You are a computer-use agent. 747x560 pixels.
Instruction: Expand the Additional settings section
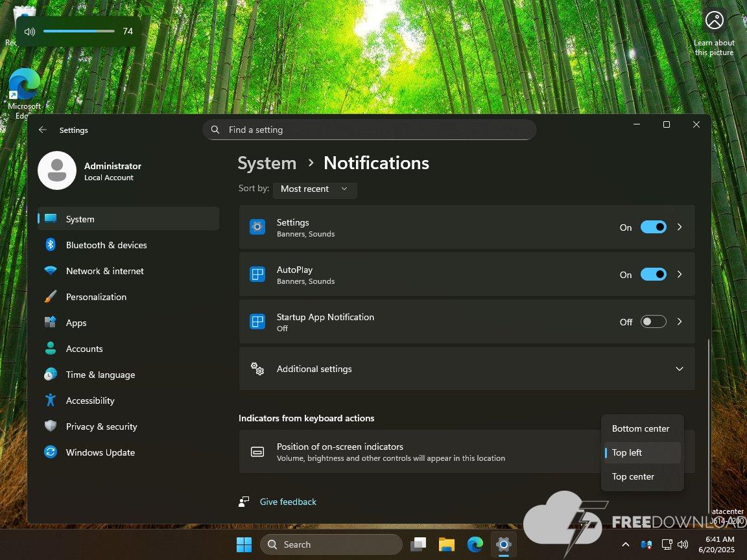click(x=679, y=369)
